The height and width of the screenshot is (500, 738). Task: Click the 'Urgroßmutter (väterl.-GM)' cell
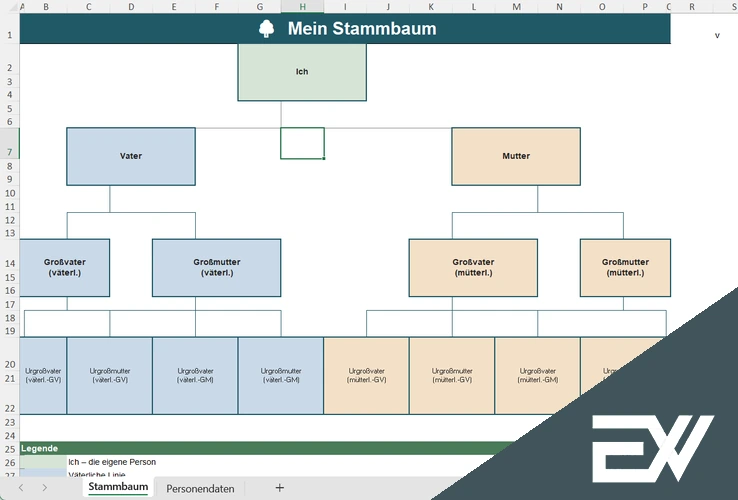tap(281, 375)
